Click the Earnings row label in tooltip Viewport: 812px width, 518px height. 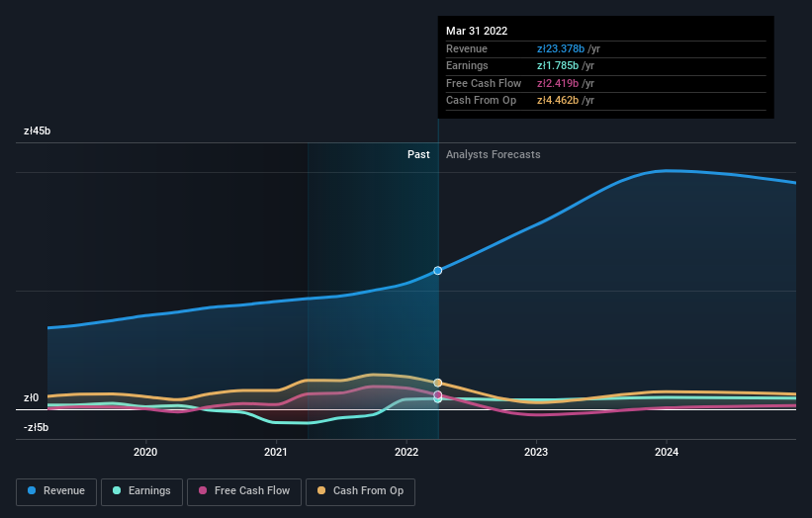[x=467, y=65]
